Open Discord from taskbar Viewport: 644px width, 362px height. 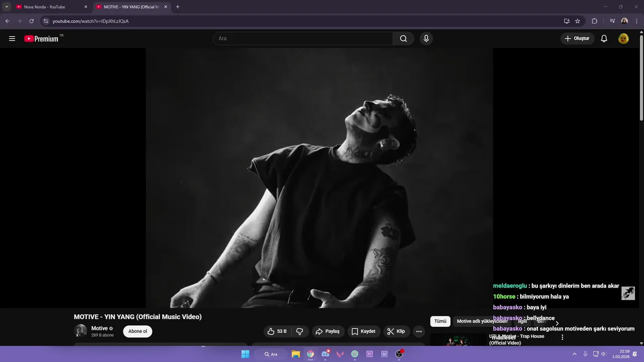[326, 354]
